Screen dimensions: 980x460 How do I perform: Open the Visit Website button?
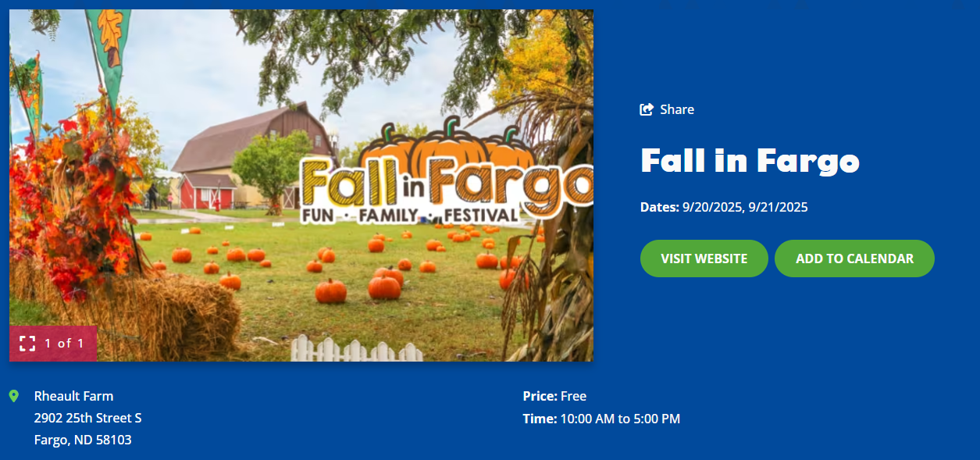(x=704, y=259)
